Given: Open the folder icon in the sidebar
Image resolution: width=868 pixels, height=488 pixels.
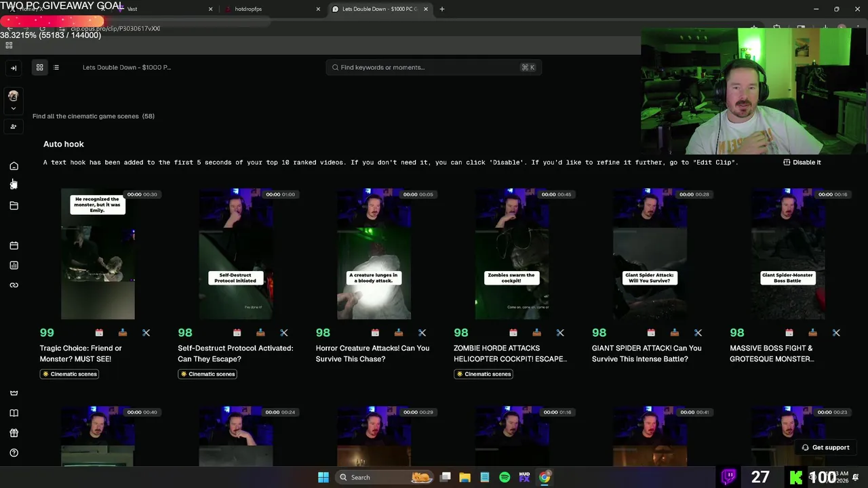Looking at the screenshot, I should coord(14,205).
